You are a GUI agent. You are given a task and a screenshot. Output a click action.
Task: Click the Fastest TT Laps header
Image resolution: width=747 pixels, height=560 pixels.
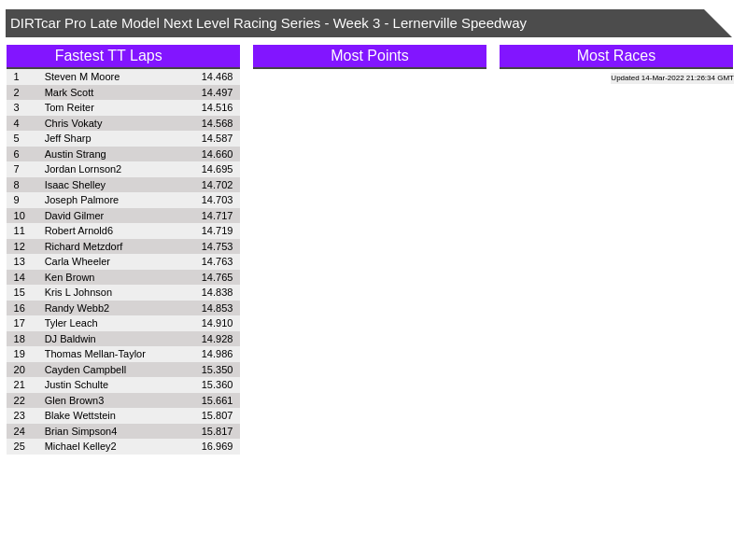pos(108,56)
